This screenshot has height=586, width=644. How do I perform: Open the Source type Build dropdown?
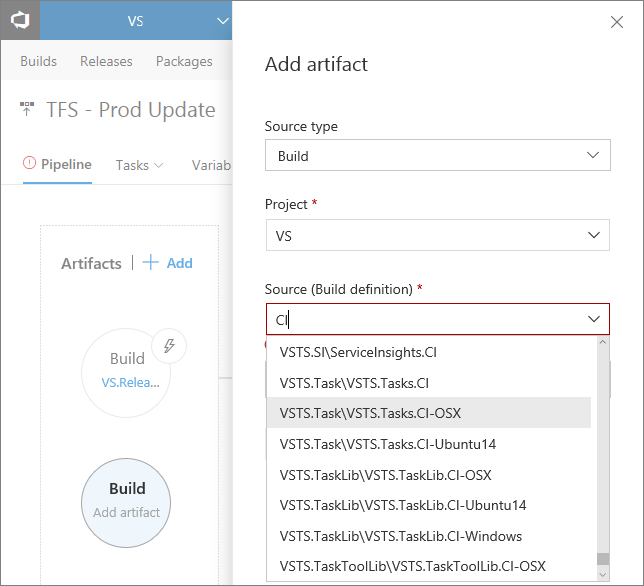click(x=438, y=155)
